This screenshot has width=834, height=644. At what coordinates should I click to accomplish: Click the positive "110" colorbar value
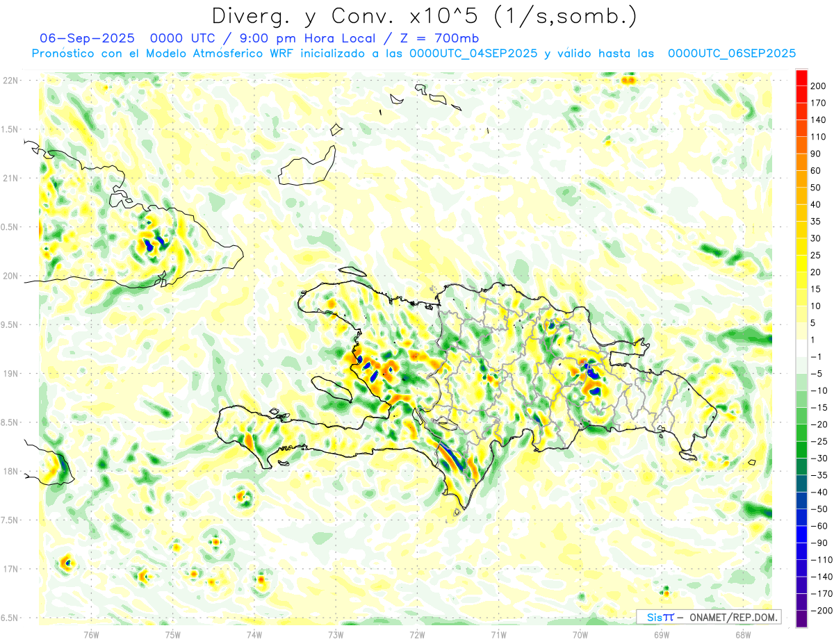point(819,137)
